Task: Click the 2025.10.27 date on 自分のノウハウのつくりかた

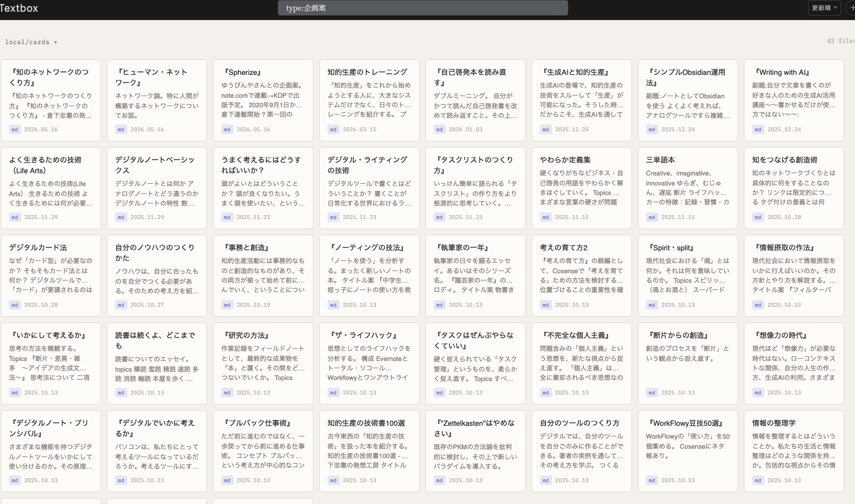Action: tap(147, 305)
